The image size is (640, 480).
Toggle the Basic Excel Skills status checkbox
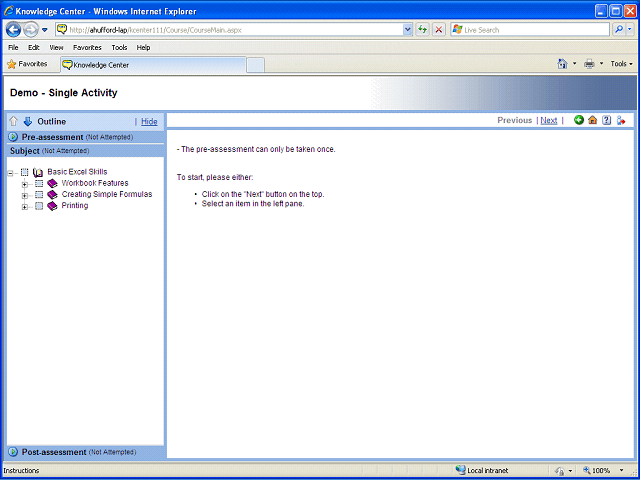[24, 172]
